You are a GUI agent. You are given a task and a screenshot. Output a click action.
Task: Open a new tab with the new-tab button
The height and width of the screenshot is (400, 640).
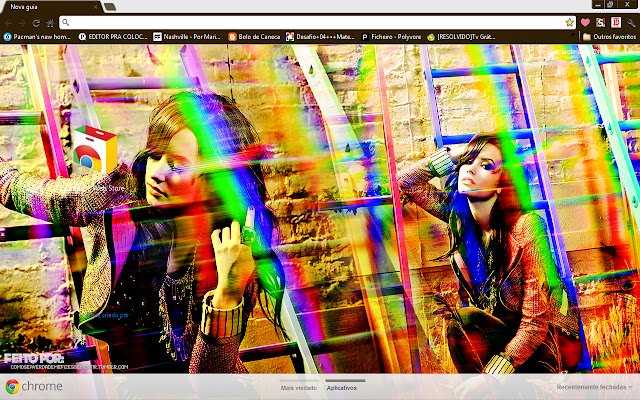point(109,7)
